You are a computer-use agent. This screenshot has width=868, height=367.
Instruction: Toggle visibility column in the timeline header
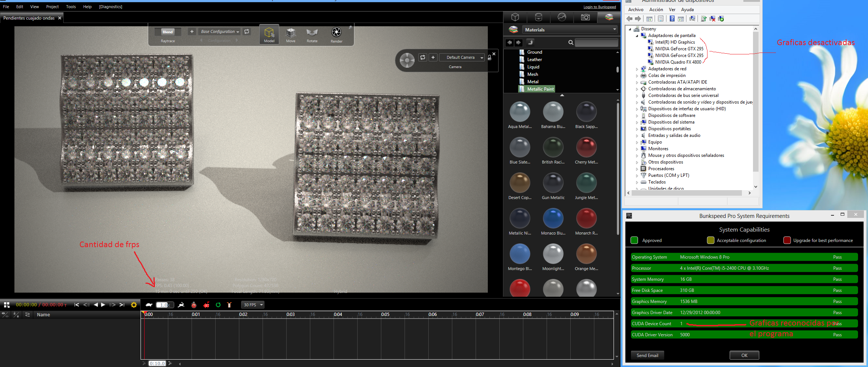point(5,315)
